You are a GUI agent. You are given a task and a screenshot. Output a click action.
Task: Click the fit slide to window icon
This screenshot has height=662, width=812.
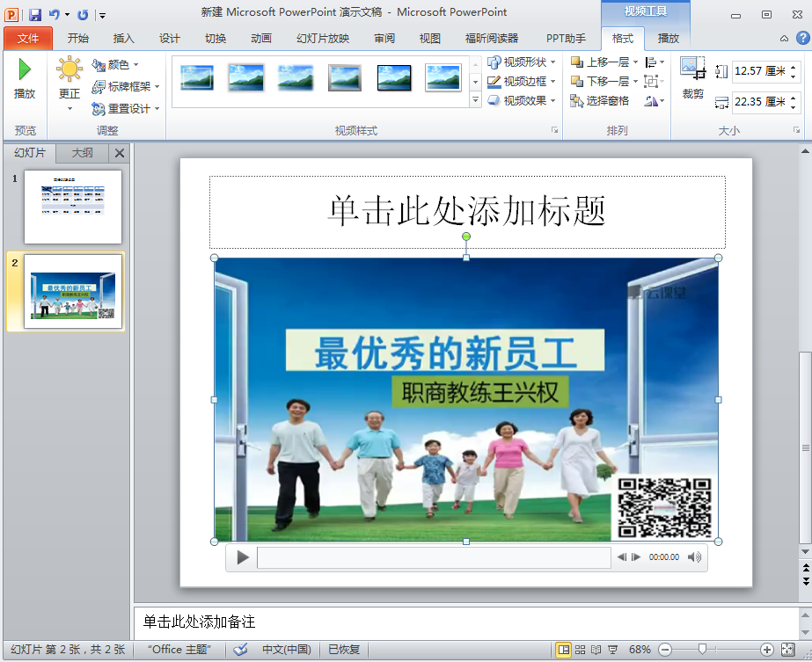(788, 650)
